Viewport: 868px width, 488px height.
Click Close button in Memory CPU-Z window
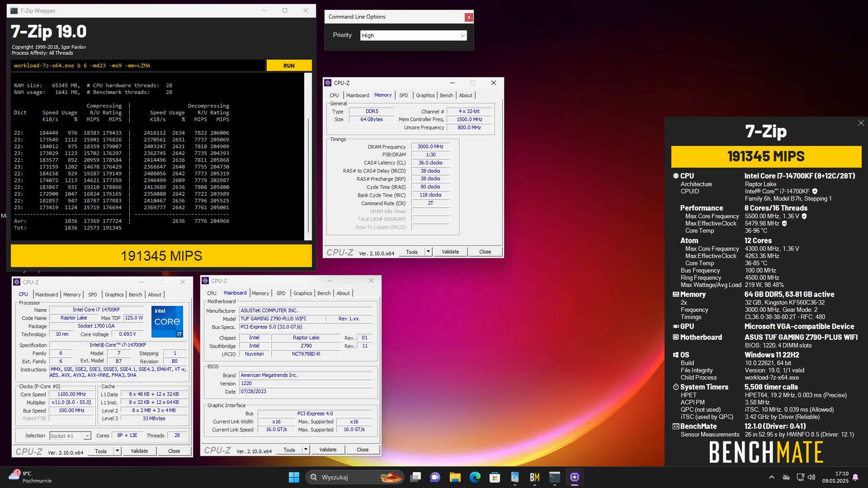pyautogui.click(x=485, y=252)
